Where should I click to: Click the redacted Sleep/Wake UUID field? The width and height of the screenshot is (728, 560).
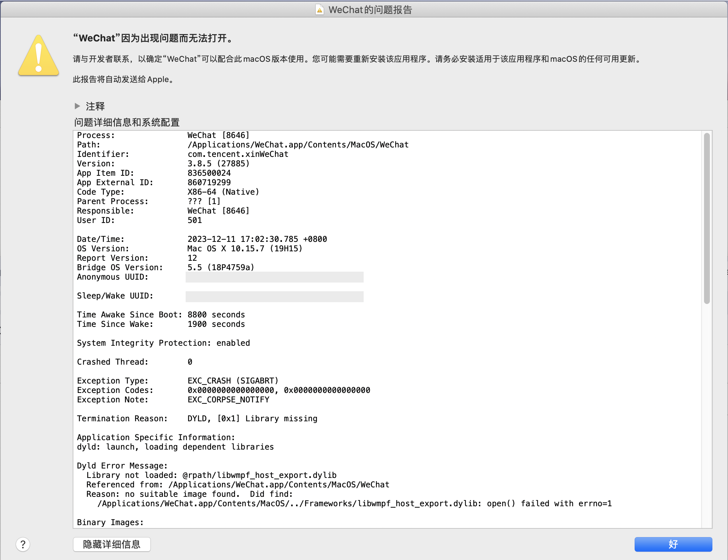[x=274, y=296]
